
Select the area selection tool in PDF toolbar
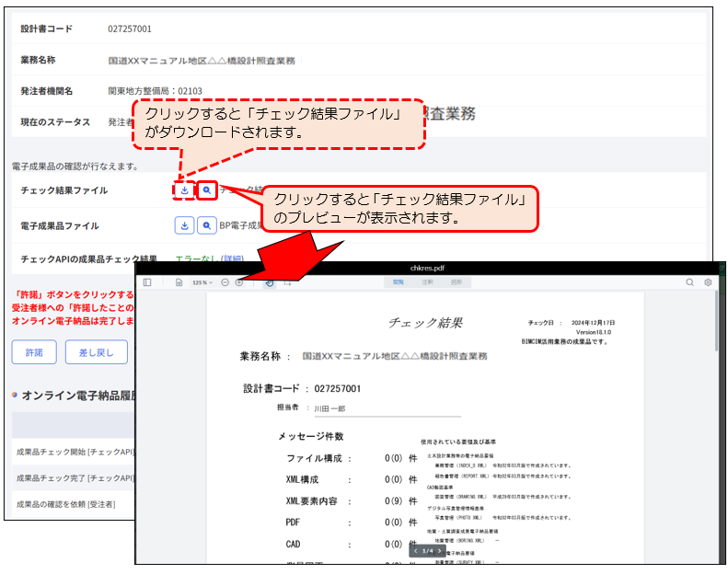(287, 282)
